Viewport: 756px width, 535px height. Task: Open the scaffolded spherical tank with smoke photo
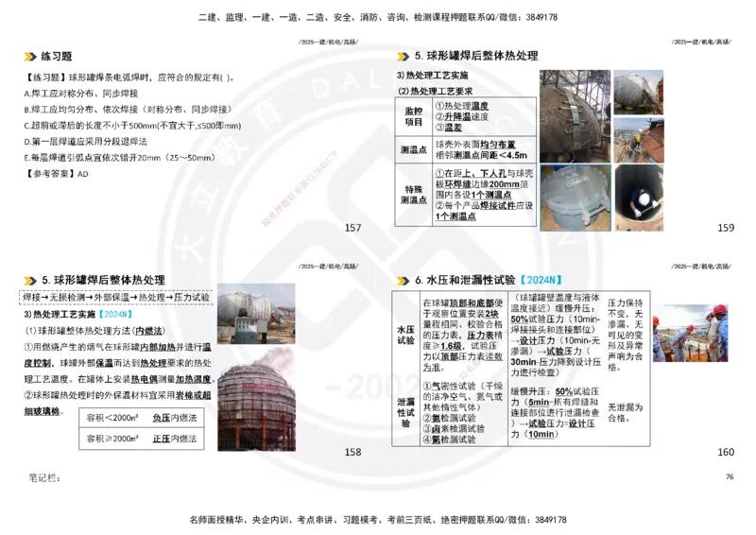pyautogui.click(x=256, y=399)
